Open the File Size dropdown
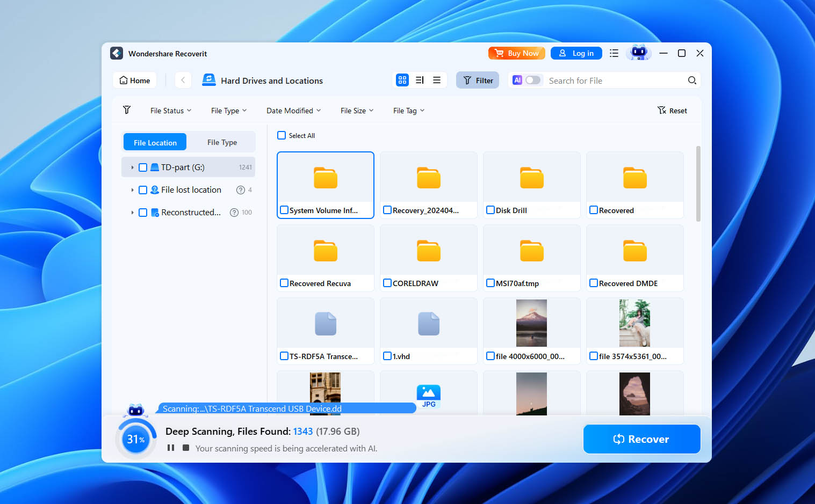Image resolution: width=815 pixels, height=504 pixels. [x=357, y=111]
